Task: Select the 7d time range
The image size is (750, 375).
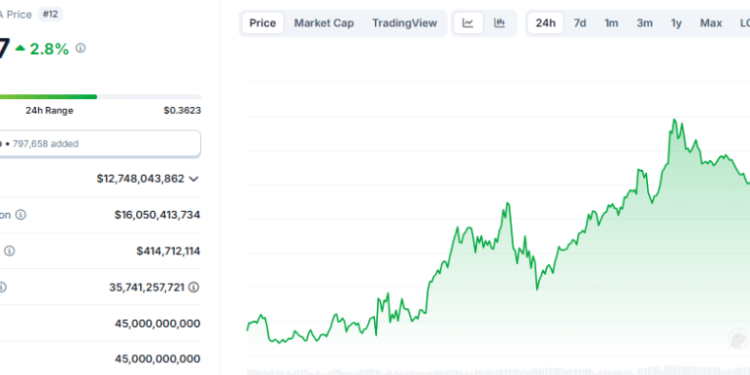Action: 580,23
